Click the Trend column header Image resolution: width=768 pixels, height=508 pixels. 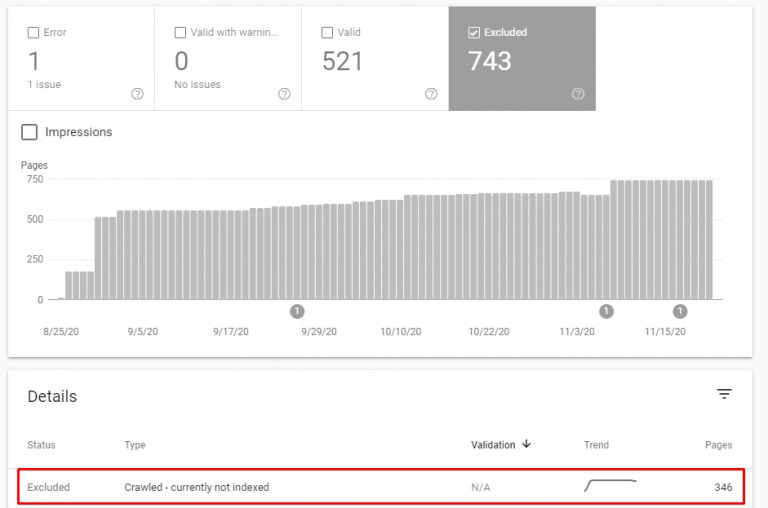596,445
